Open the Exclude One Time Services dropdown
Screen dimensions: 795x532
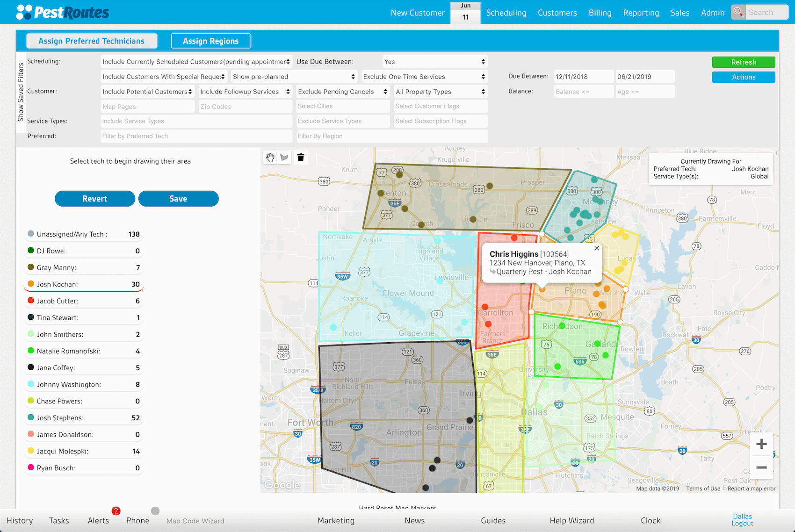[424, 77]
